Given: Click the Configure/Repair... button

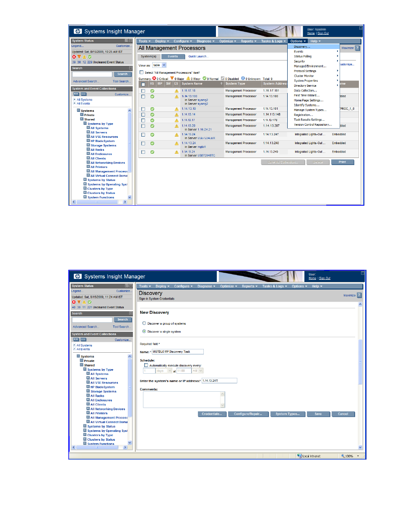Looking at the screenshot, I should pyautogui.click(x=248, y=414).
